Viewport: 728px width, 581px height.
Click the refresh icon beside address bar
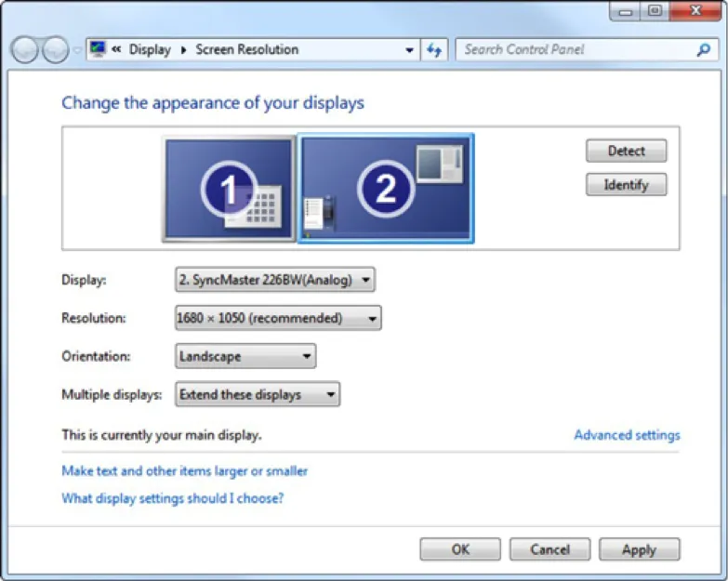click(x=434, y=50)
